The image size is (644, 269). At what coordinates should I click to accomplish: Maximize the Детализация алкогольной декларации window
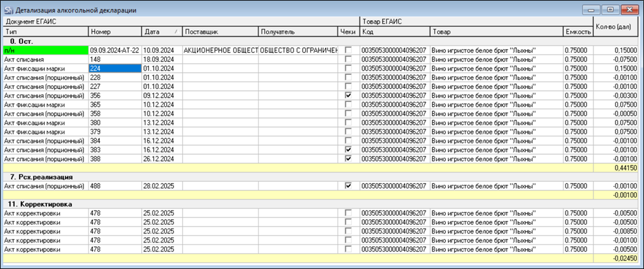click(x=611, y=10)
